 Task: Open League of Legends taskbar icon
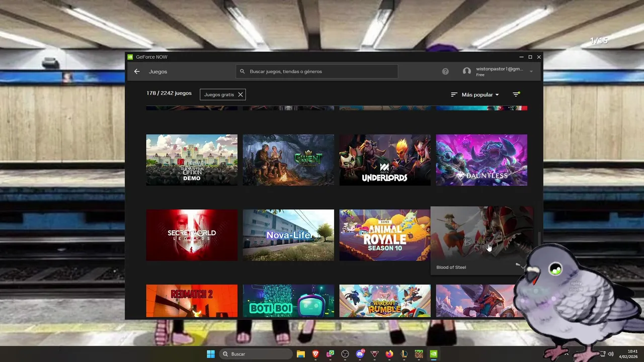click(x=404, y=354)
